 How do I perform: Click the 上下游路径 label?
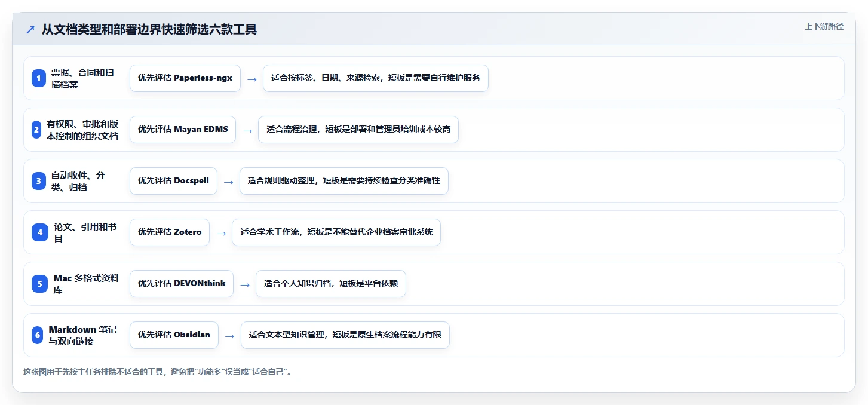tap(824, 26)
